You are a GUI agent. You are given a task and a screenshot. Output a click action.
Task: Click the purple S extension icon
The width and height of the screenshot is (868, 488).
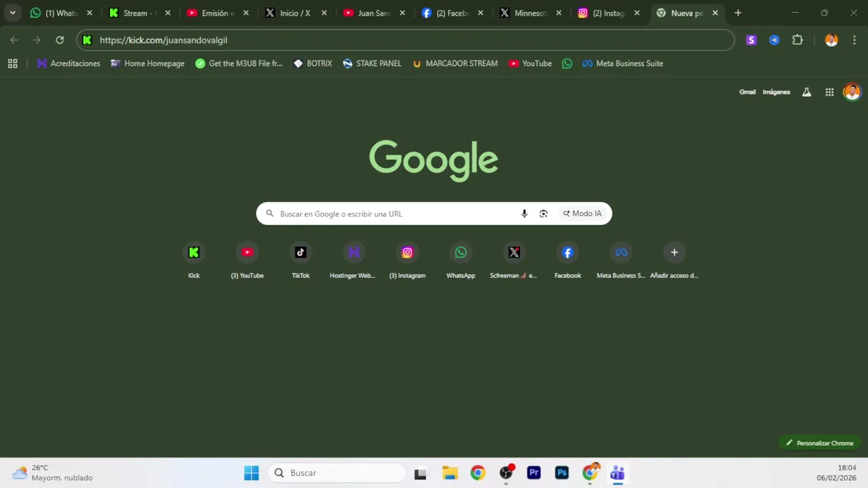(x=751, y=40)
